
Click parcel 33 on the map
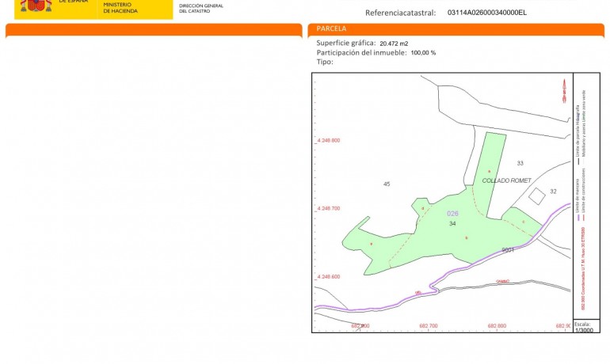520,163
